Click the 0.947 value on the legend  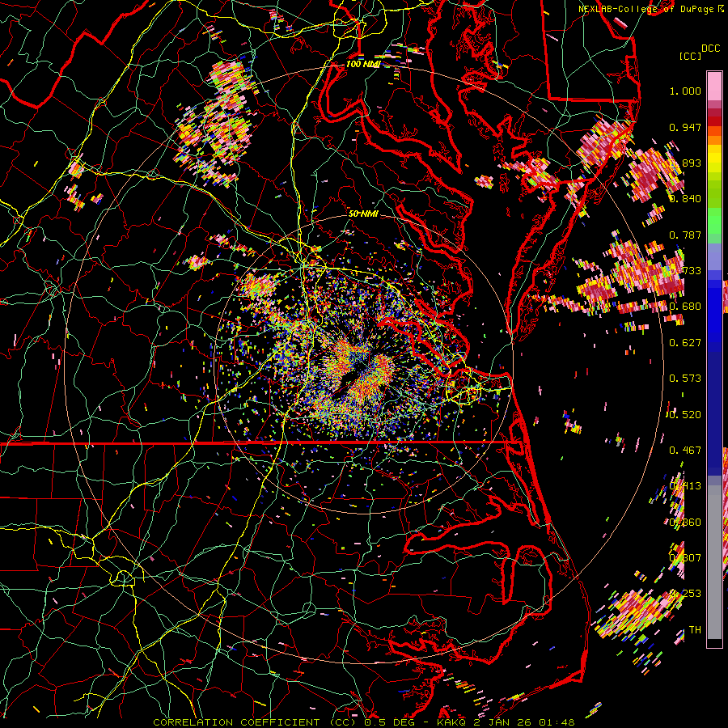[685, 127]
